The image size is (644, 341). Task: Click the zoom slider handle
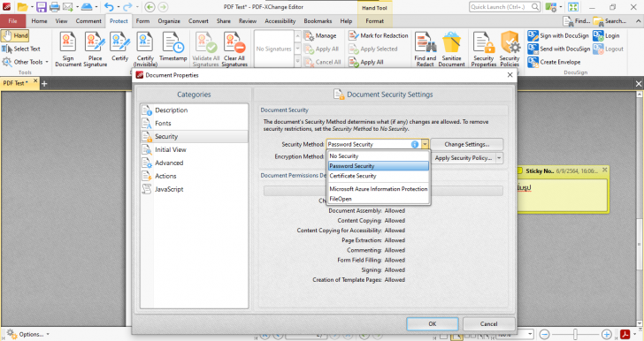click(x=575, y=334)
